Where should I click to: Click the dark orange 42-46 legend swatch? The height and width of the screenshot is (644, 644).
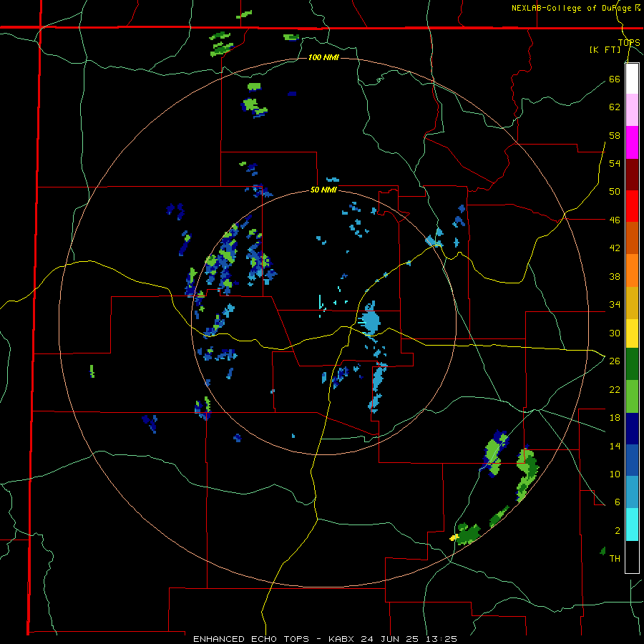tap(632, 238)
